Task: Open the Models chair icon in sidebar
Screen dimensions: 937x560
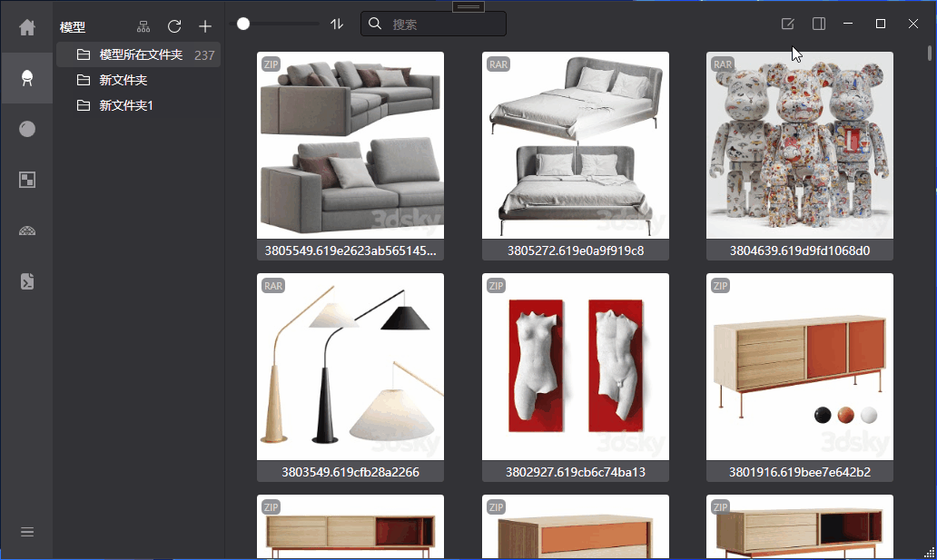Action: [x=27, y=78]
